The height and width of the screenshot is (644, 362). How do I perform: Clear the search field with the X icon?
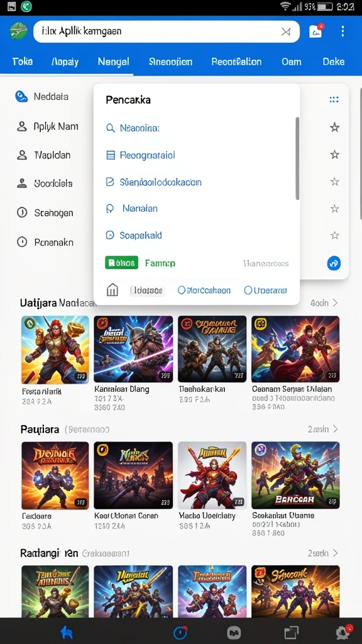click(286, 31)
